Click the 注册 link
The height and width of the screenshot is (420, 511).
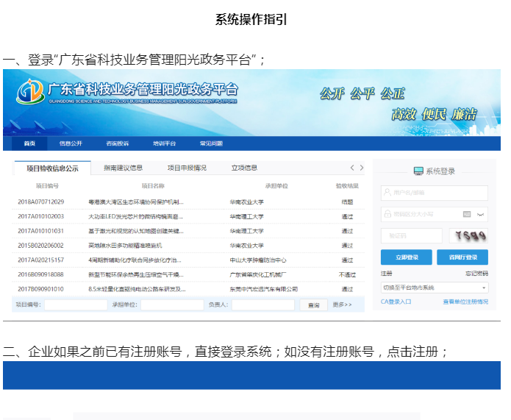387,274
